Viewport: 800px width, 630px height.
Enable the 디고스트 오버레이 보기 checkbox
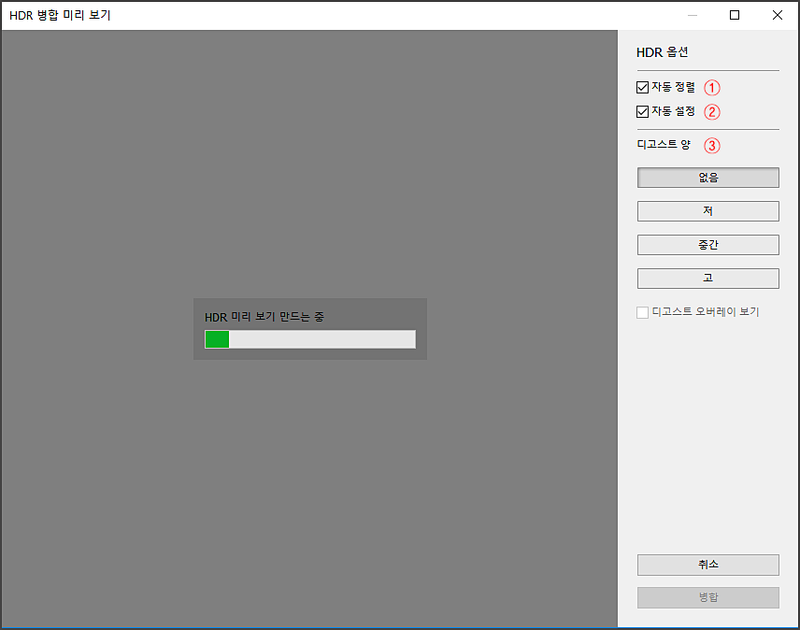(642, 312)
